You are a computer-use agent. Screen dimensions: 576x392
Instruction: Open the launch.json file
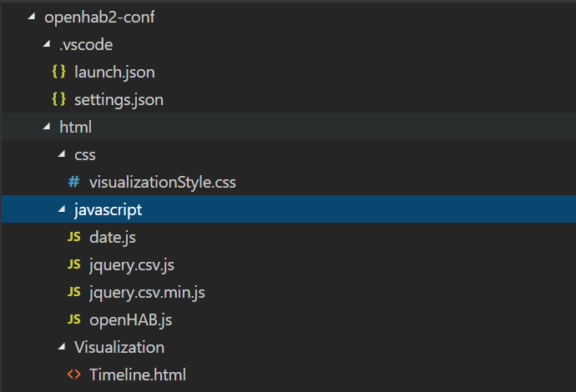(114, 73)
